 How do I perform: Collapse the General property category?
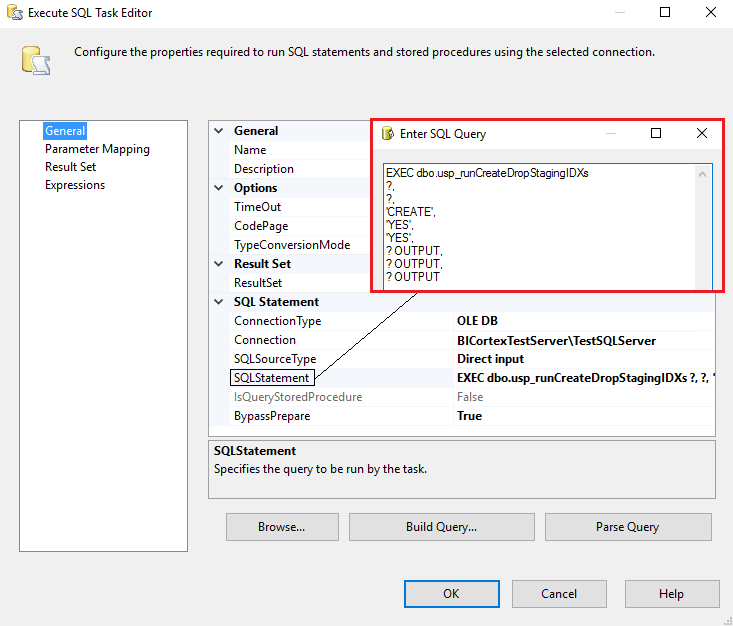click(218, 131)
